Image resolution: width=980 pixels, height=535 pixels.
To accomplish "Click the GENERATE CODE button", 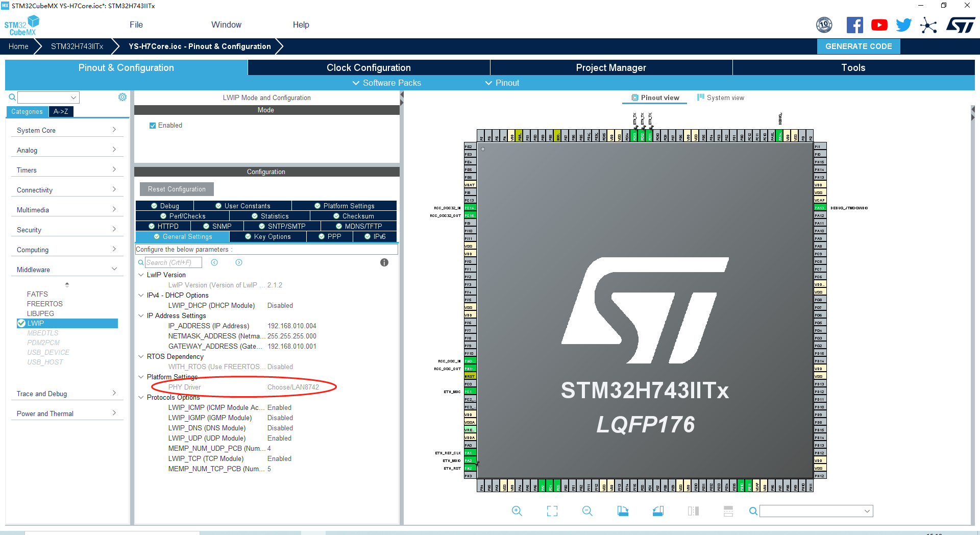I will pos(859,46).
